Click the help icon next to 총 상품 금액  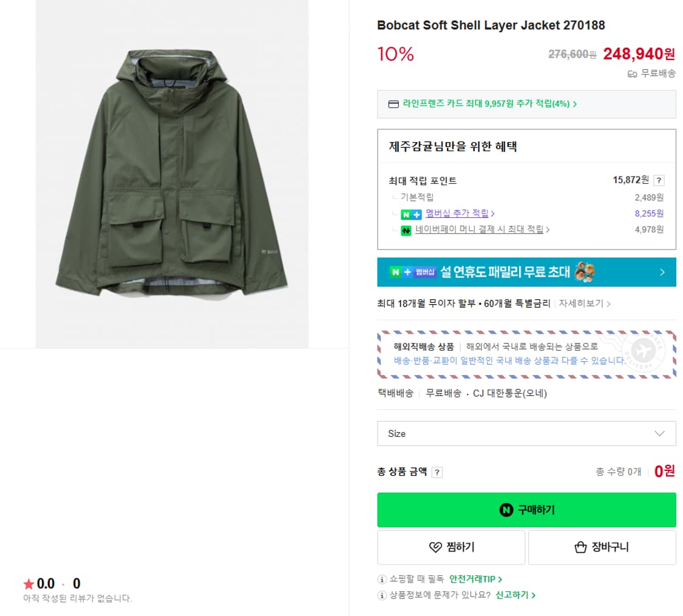(437, 472)
